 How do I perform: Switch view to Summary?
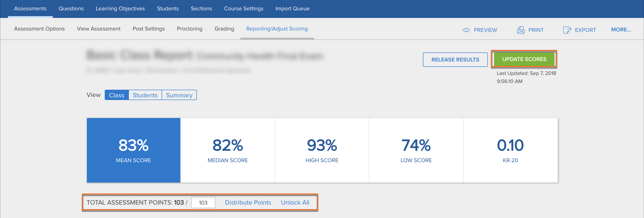point(179,95)
